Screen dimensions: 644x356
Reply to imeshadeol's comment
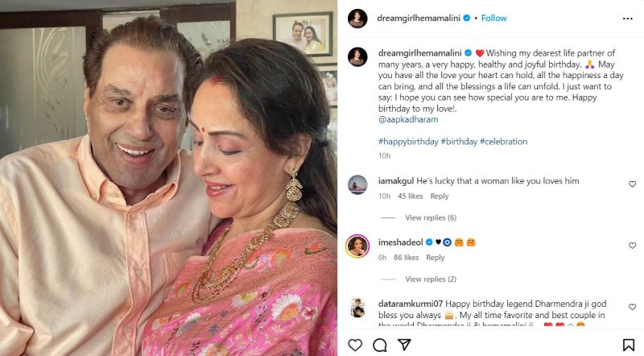click(x=436, y=258)
